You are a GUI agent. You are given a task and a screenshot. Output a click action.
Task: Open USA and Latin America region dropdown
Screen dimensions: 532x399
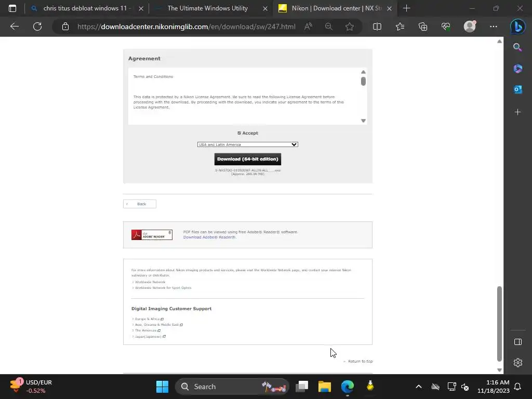click(248, 144)
